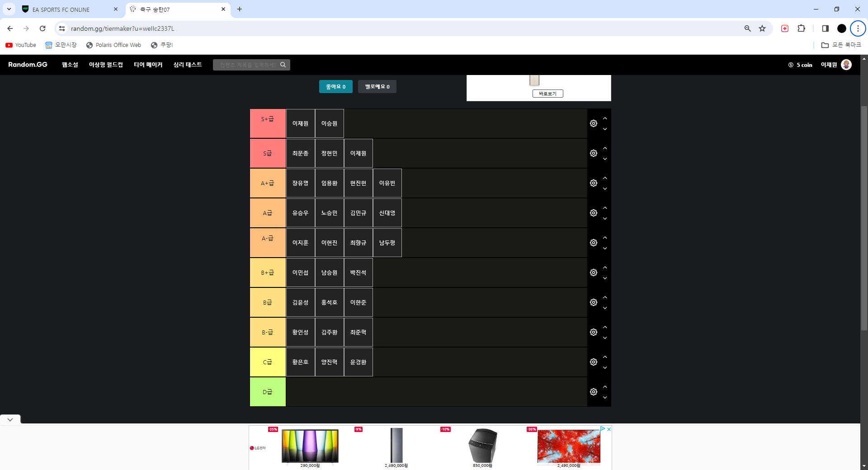Expand collapsed panel chevron at bottom left

(x=10, y=419)
